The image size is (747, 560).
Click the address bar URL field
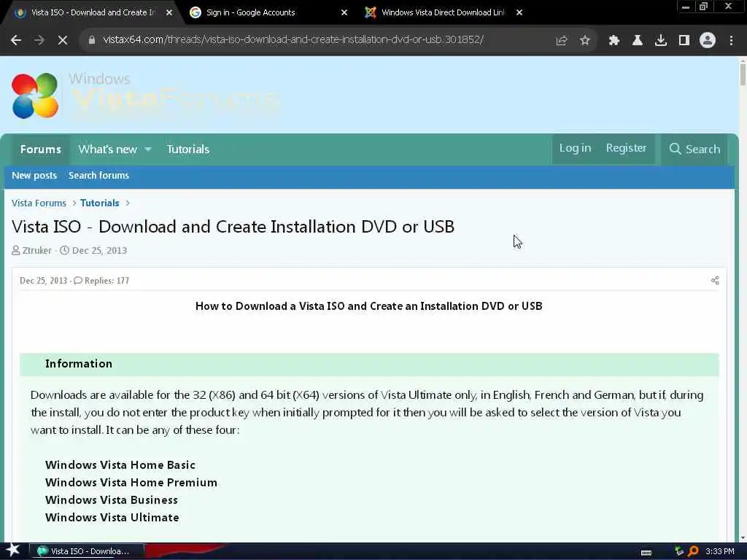click(x=293, y=40)
